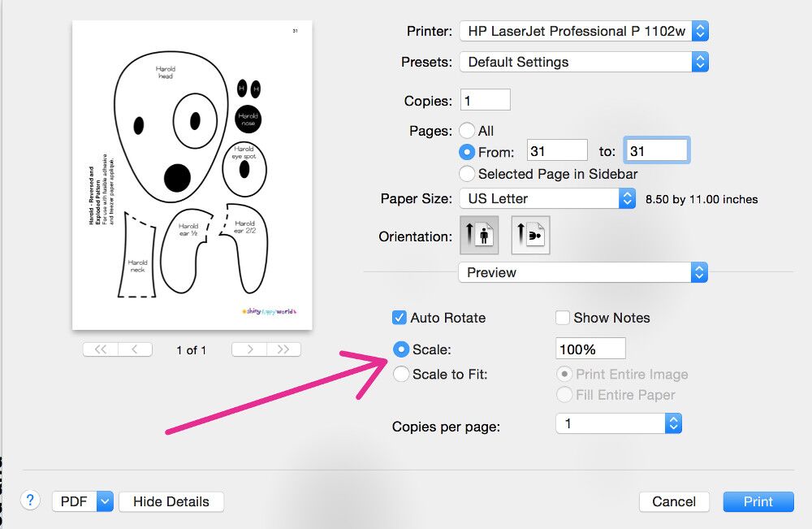
Task: Choose the All pages radio button
Action: tap(467, 131)
